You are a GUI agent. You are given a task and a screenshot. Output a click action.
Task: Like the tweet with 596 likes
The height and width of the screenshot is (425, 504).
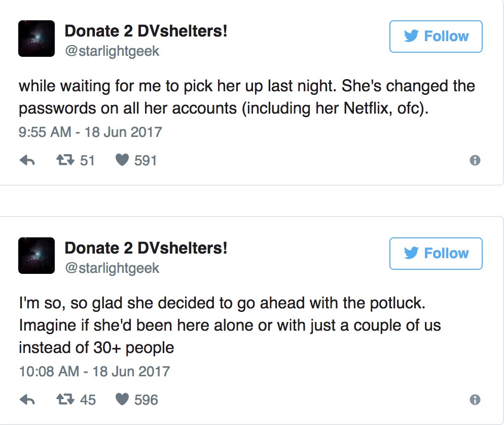point(122,400)
